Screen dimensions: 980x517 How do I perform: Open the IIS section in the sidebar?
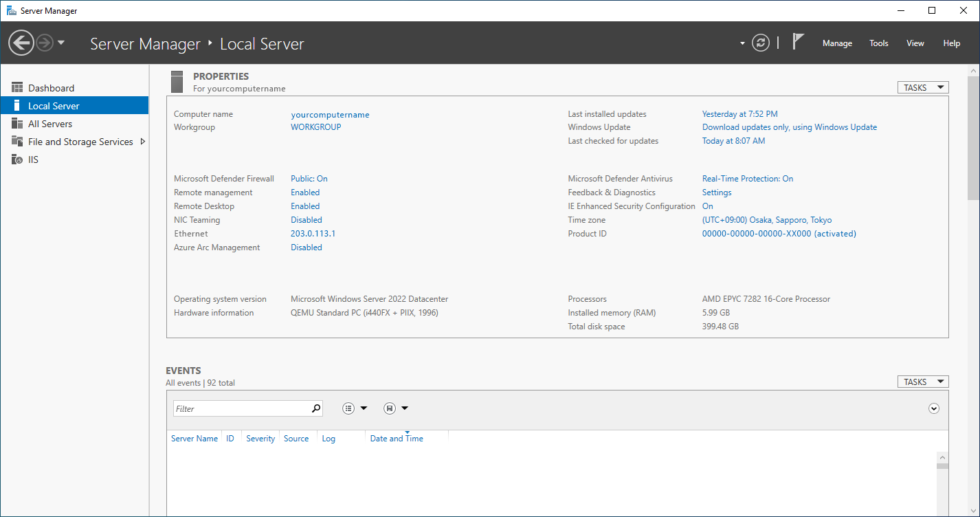32,159
